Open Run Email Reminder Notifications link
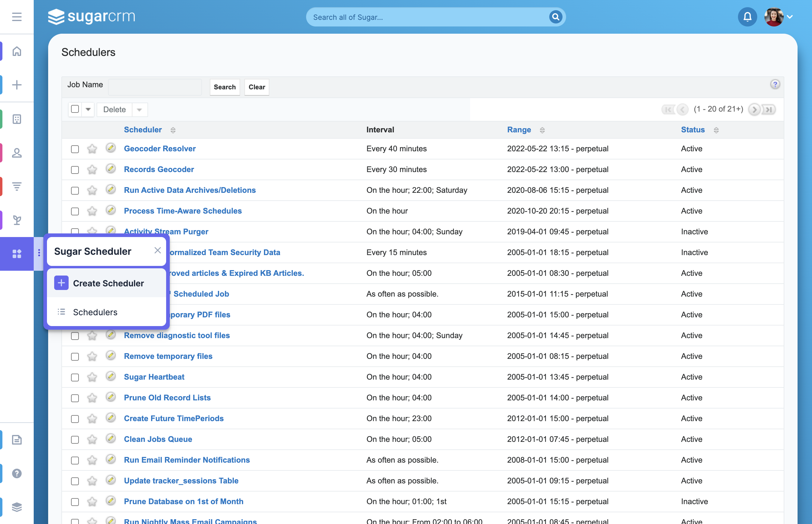 (187, 460)
